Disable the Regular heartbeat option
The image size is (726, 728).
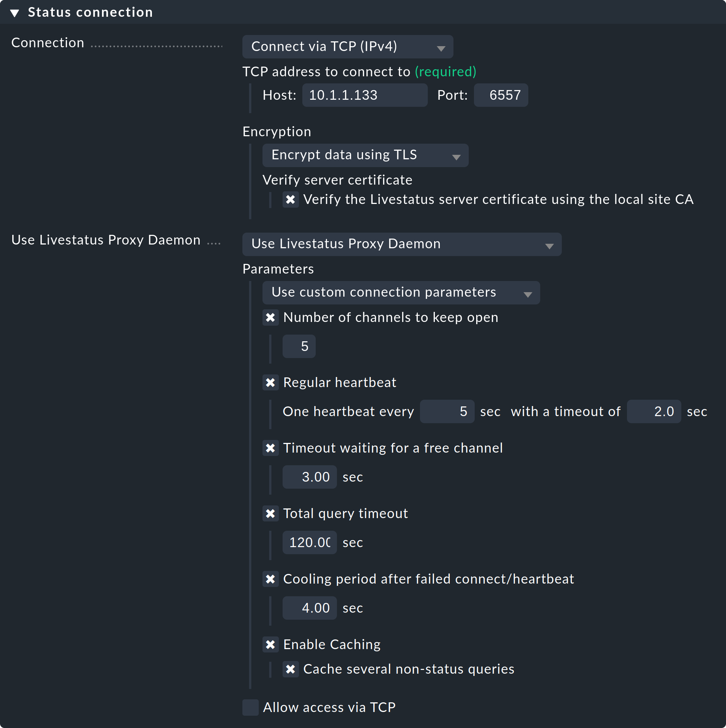[271, 383]
